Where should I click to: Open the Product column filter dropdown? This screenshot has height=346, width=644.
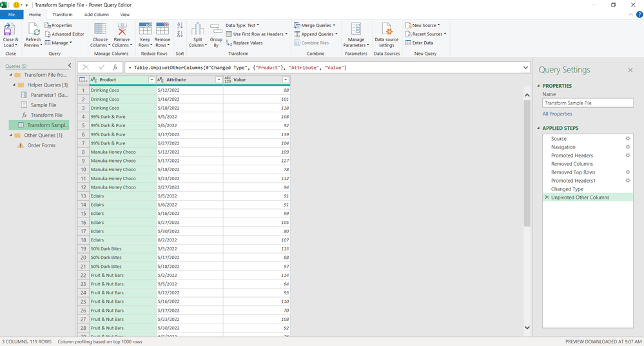[151, 80]
